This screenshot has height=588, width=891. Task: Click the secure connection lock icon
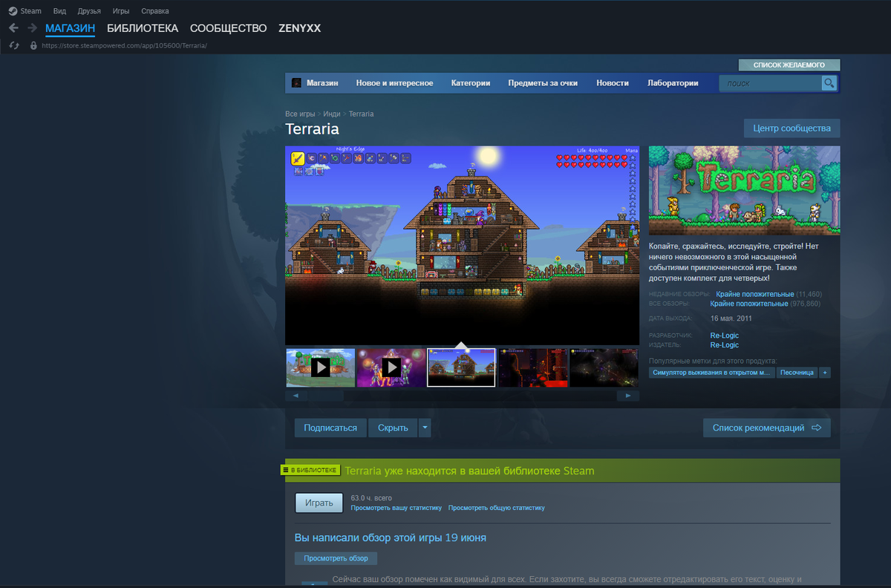click(33, 45)
